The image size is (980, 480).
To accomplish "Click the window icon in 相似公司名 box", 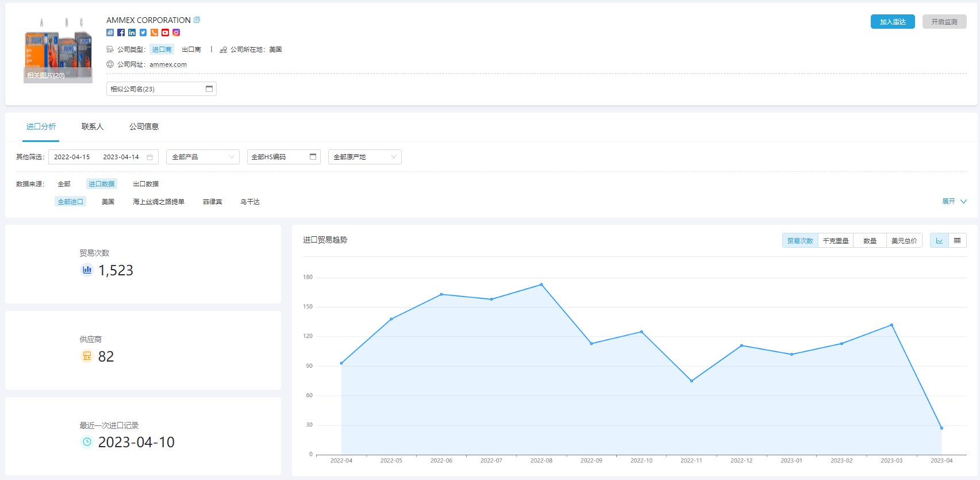I will pyautogui.click(x=209, y=89).
